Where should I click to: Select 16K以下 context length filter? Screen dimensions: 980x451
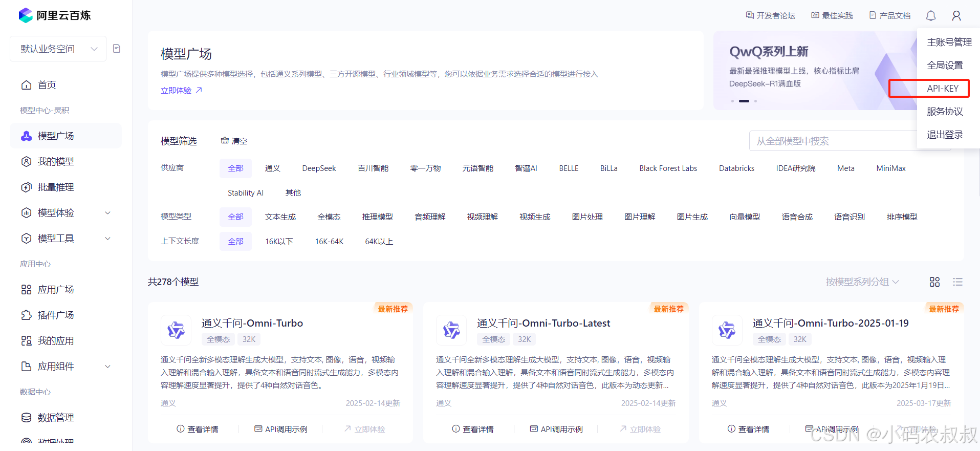[279, 242]
